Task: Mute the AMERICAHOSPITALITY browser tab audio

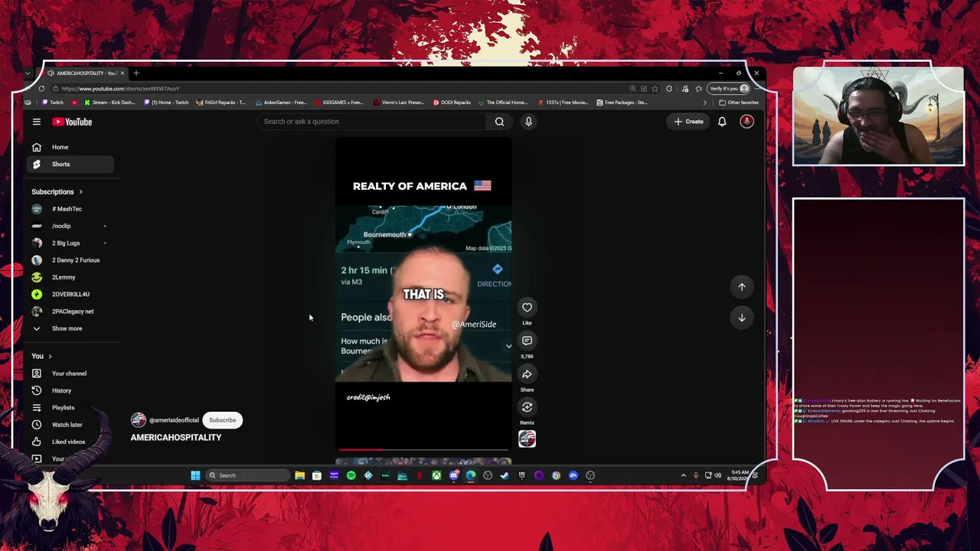Action: [51, 73]
